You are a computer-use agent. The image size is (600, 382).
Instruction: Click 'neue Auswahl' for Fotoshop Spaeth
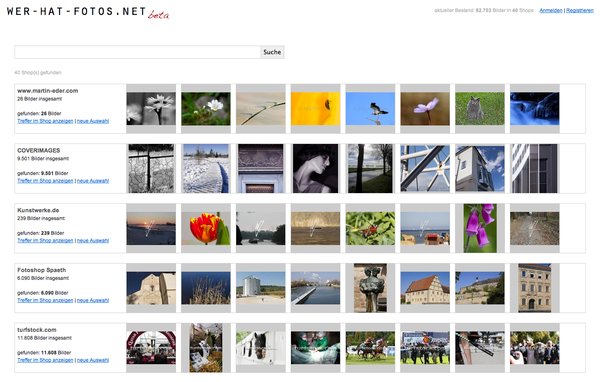[93, 300]
